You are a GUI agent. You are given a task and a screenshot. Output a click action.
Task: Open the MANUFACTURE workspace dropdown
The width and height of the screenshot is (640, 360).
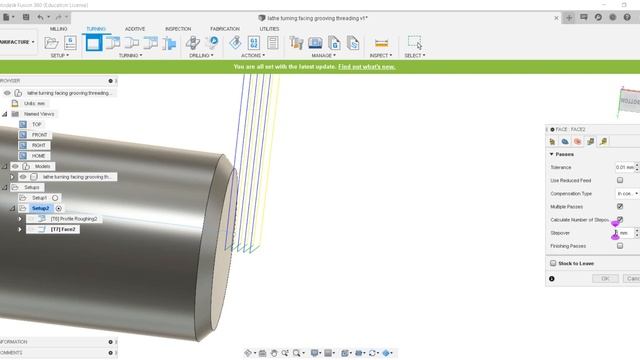[x=17, y=42]
